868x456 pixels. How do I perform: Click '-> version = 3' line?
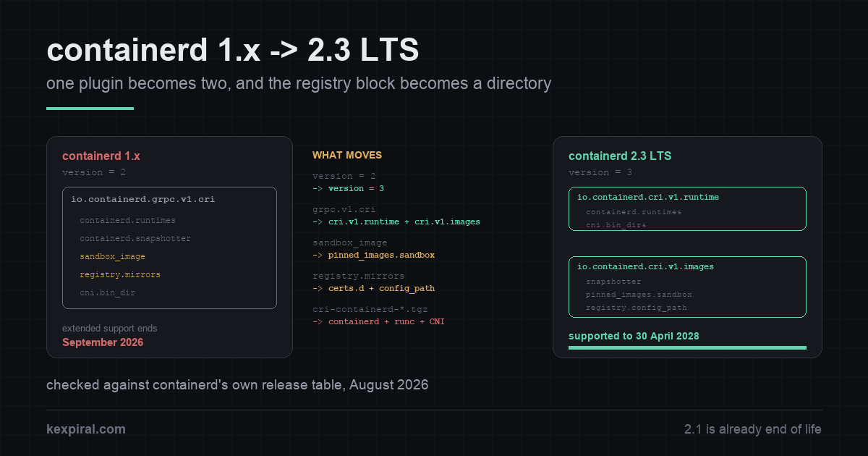click(348, 188)
